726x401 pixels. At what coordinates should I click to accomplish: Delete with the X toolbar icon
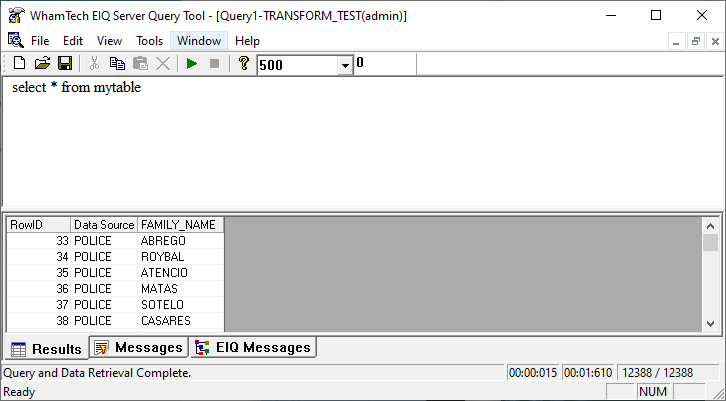click(x=163, y=63)
